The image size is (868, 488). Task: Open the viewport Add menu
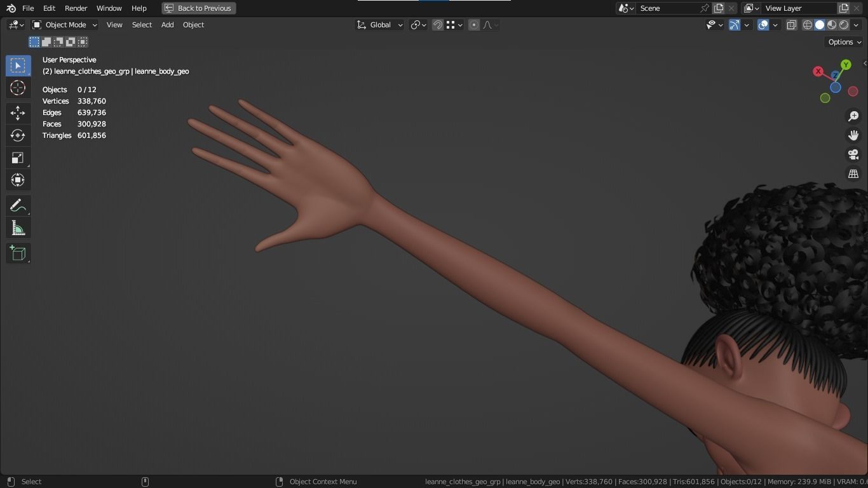(167, 25)
